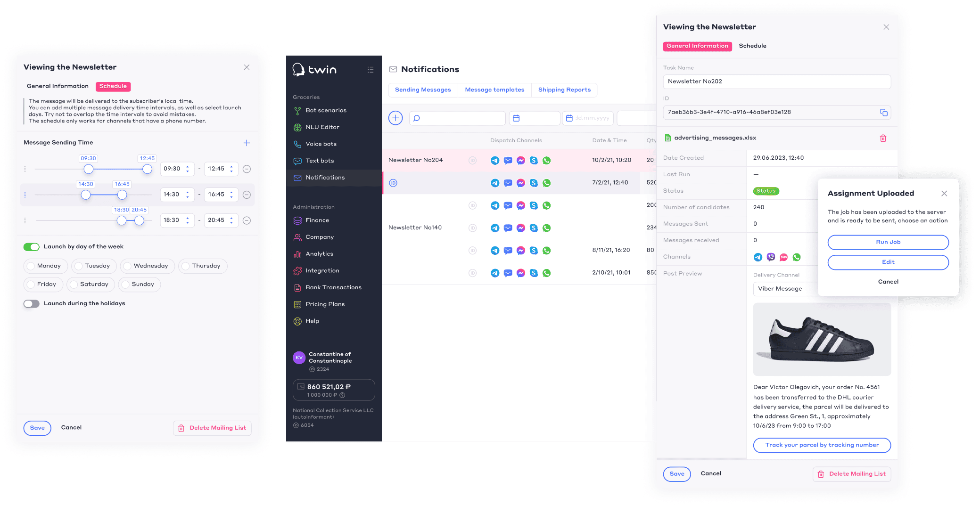
Task: Click the stepper arrows on the 09:30 field
Action: (188, 169)
